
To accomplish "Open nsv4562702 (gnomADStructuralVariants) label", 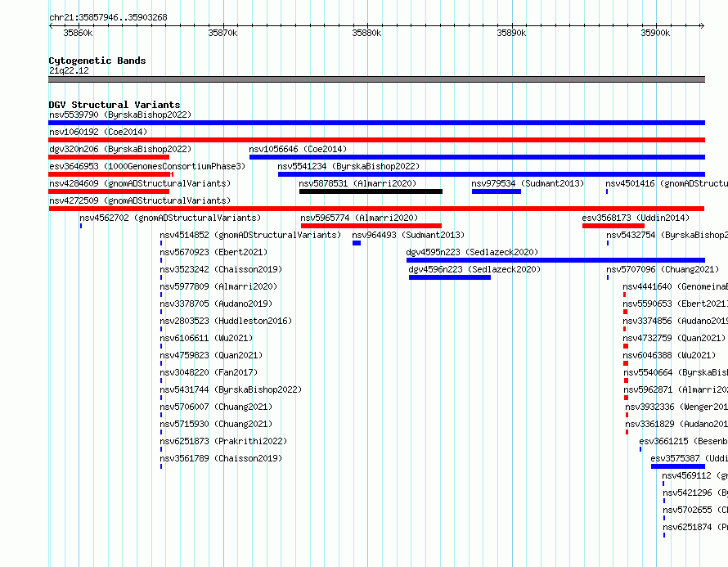I will pos(170,218).
